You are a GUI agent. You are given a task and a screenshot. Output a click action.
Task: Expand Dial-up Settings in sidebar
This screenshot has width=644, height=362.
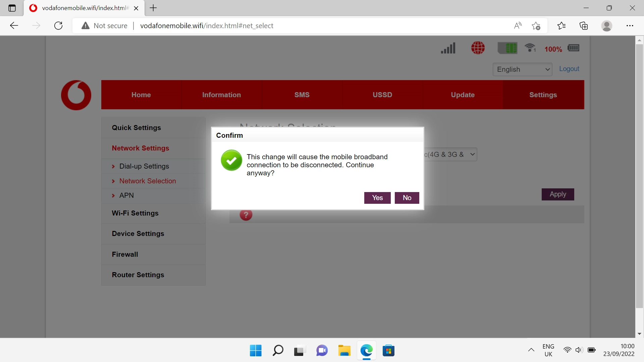pos(144,166)
